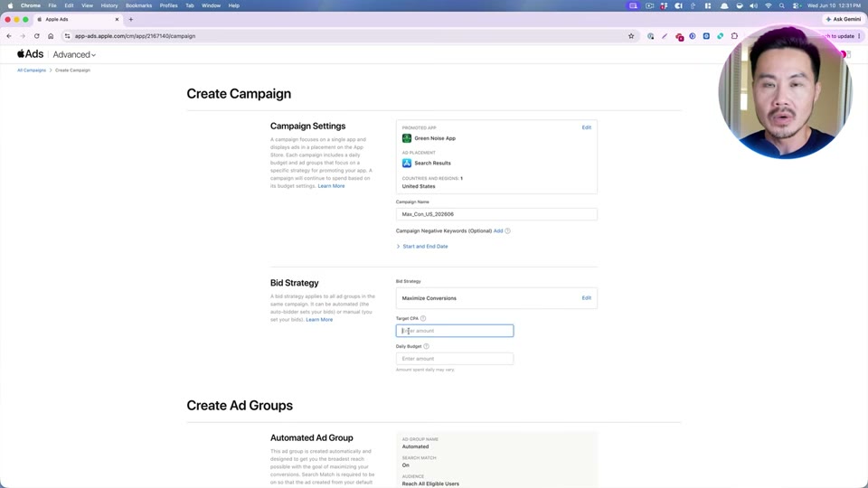
Task: Click the blue square extension icon
Action: (x=706, y=36)
